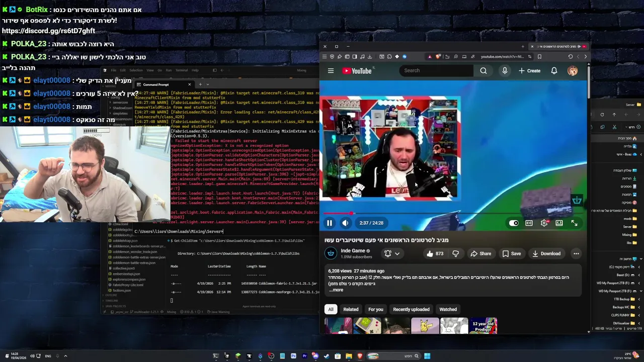Like the video with 873 likes
644x362 pixels.
[435, 253]
